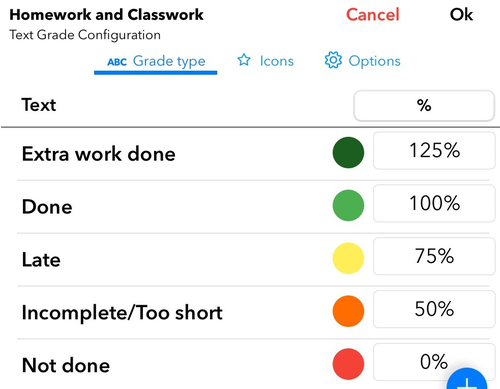Open the Options tab

[x=362, y=61]
